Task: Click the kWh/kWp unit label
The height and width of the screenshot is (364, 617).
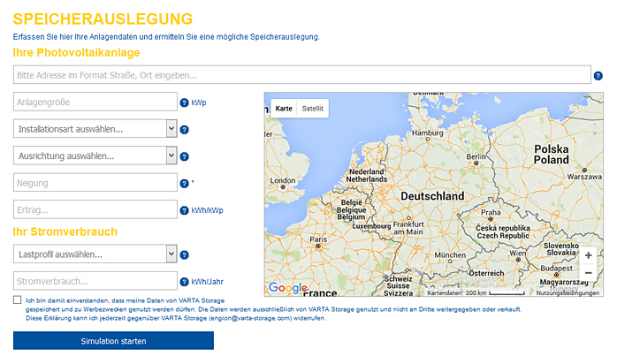Action: click(207, 210)
